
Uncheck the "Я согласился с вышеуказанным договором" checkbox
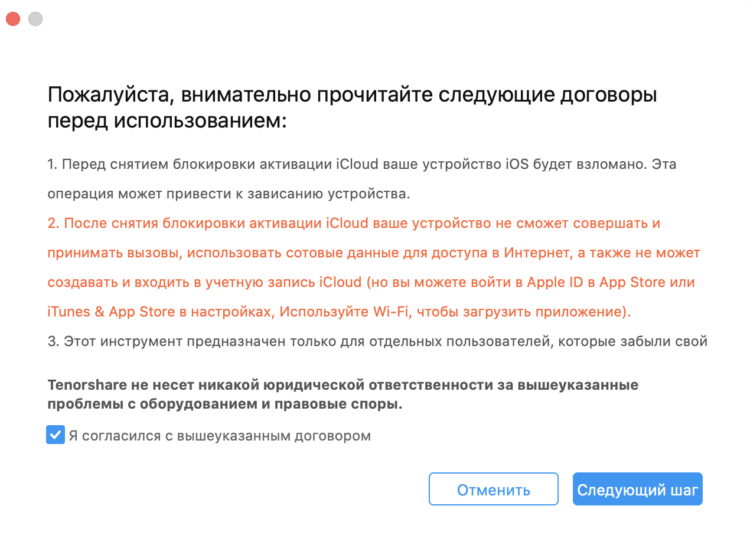[x=55, y=435]
